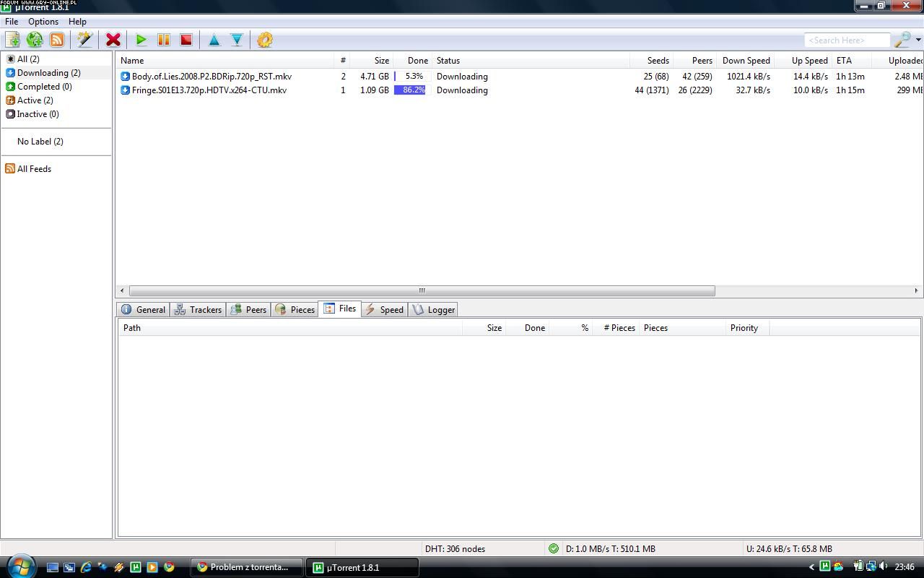The width and height of the screenshot is (924, 578).
Task: Click the Search Here input field
Action: pos(846,40)
